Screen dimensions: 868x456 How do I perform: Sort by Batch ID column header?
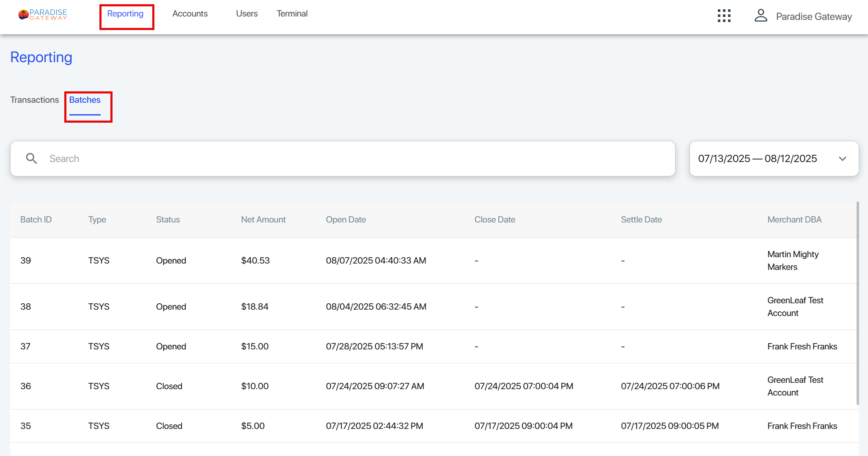coord(36,220)
